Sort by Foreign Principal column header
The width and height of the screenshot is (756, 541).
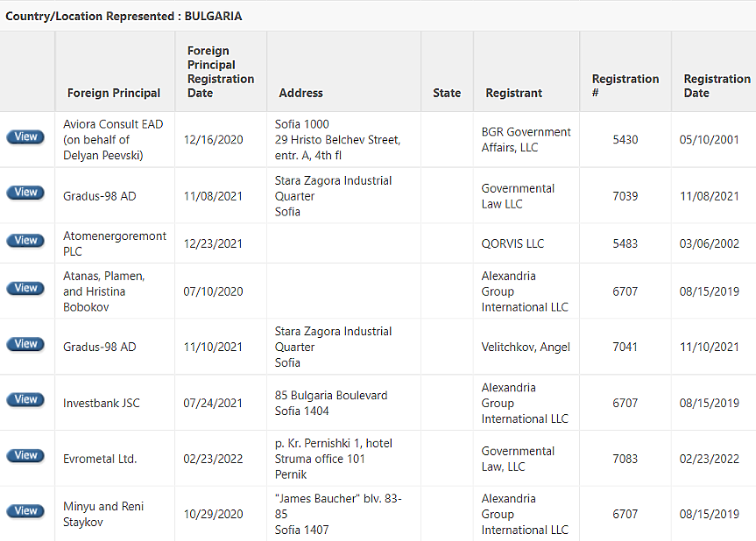pyautogui.click(x=114, y=93)
